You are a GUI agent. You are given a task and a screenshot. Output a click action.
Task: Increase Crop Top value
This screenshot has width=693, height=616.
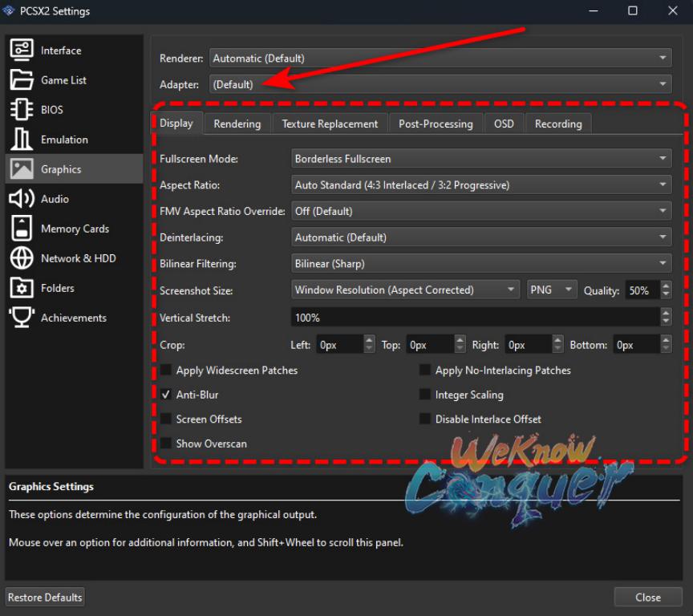[460, 340]
